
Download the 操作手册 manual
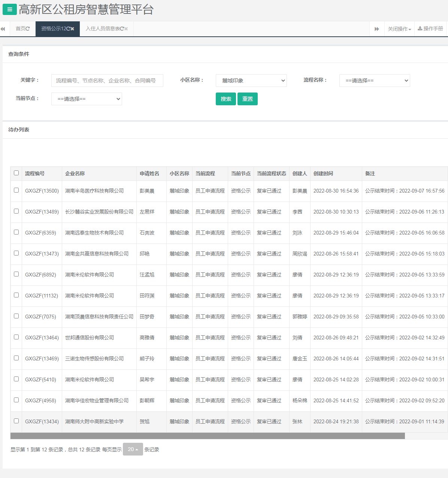tap(430, 29)
